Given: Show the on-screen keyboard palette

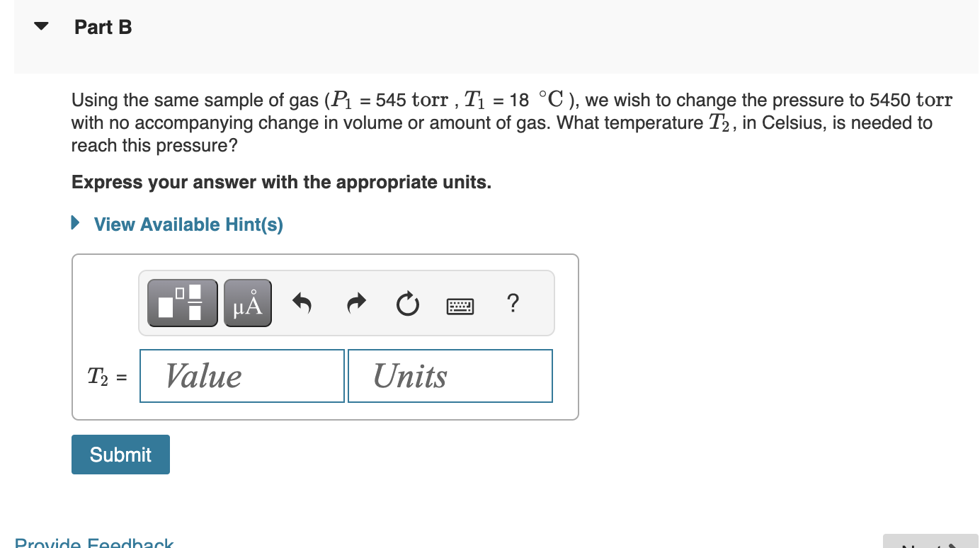Looking at the screenshot, I should click(x=460, y=304).
